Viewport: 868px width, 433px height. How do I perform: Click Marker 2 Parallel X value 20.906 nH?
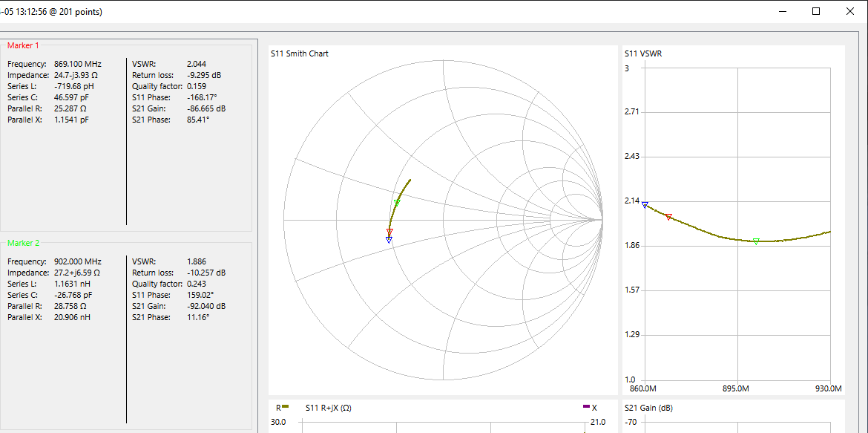pos(72,316)
